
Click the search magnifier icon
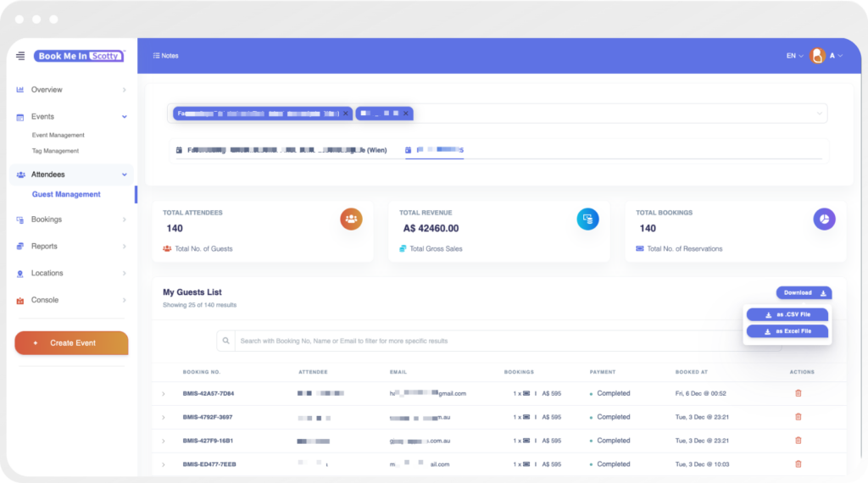[x=225, y=341]
